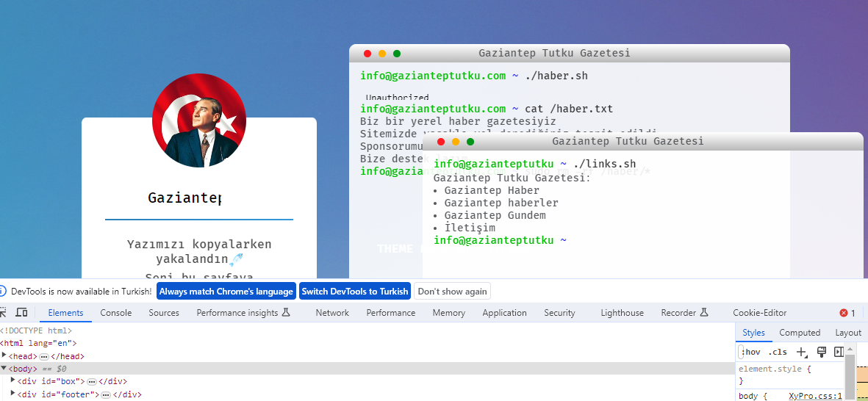This screenshot has width=868, height=401.
Task: Open the Console tab
Action: (x=115, y=313)
